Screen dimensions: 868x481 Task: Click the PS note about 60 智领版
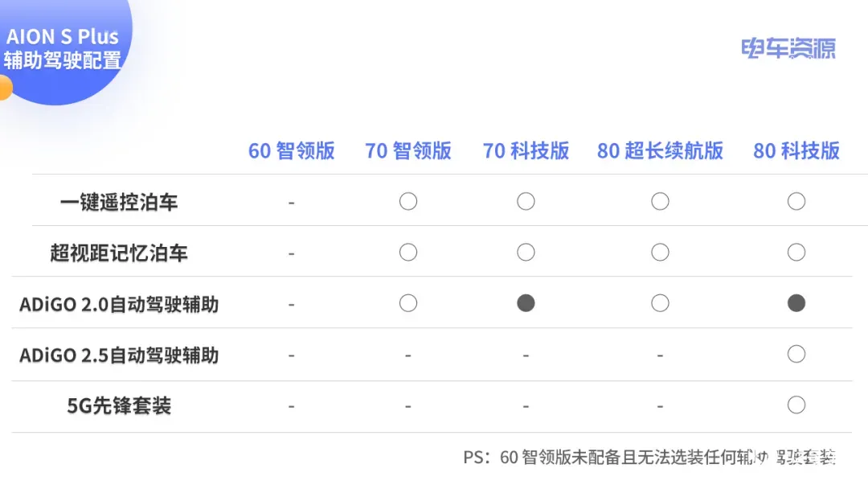pyautogui.click(x=649, y=457)
